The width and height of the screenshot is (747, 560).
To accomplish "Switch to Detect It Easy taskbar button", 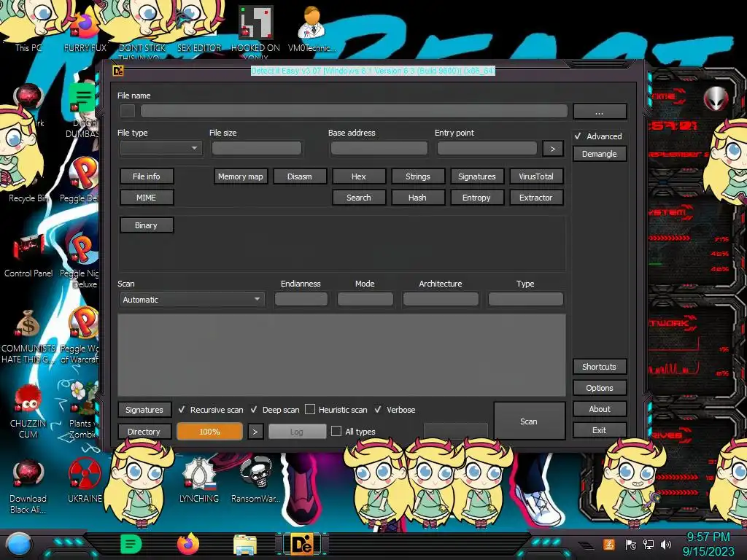I will point(302,545).
